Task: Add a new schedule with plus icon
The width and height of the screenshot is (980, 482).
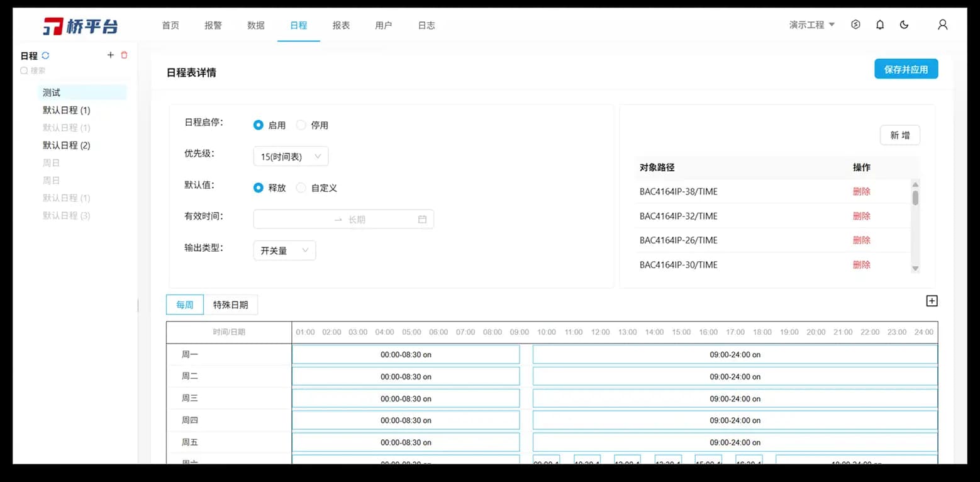Action: [x=111, y=55]
